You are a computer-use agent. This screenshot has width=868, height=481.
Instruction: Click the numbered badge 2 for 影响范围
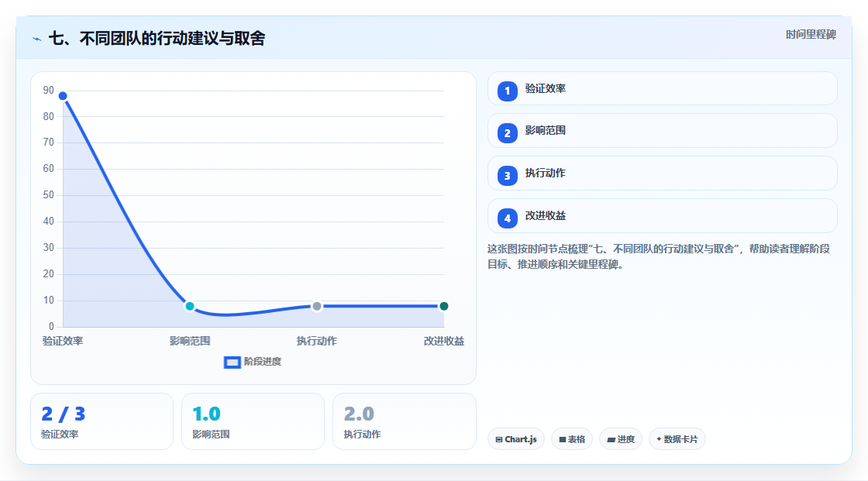pyautogui.click(x=507, y=133)
